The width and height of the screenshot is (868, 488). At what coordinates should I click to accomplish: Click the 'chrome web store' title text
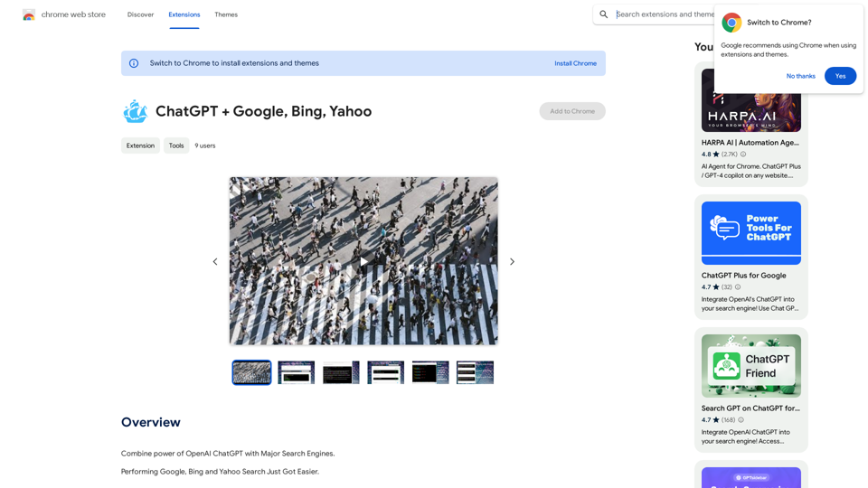pyautogui.click(x=73, y=14)
